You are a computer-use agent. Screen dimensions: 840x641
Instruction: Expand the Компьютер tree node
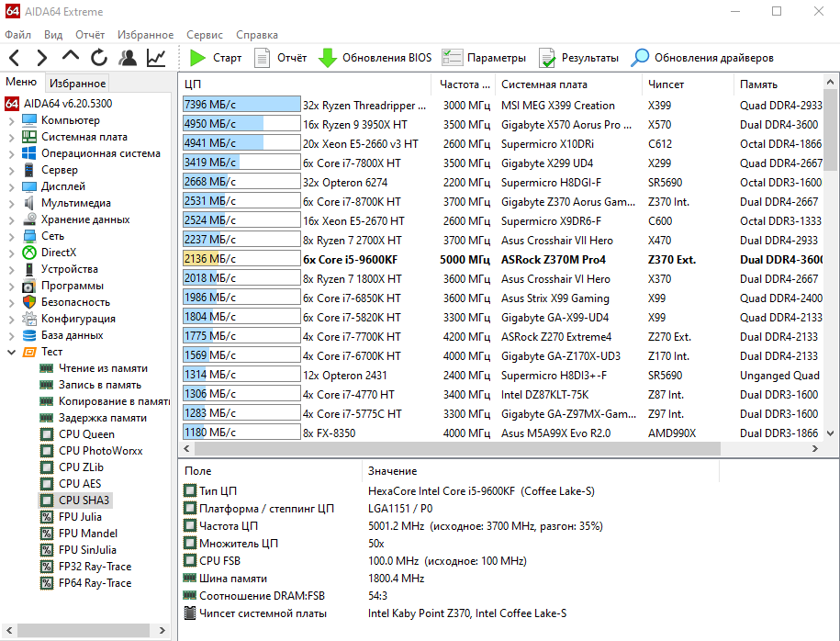pos(11,120)
